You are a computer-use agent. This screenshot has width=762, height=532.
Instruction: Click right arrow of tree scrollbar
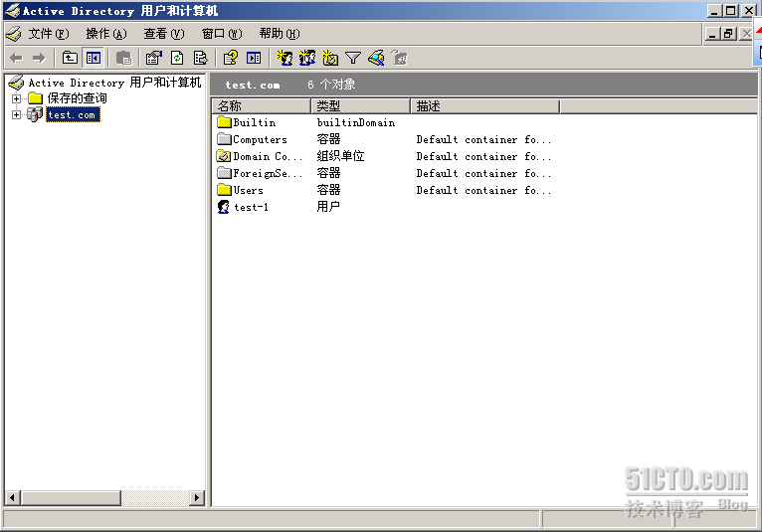(196, 497)
